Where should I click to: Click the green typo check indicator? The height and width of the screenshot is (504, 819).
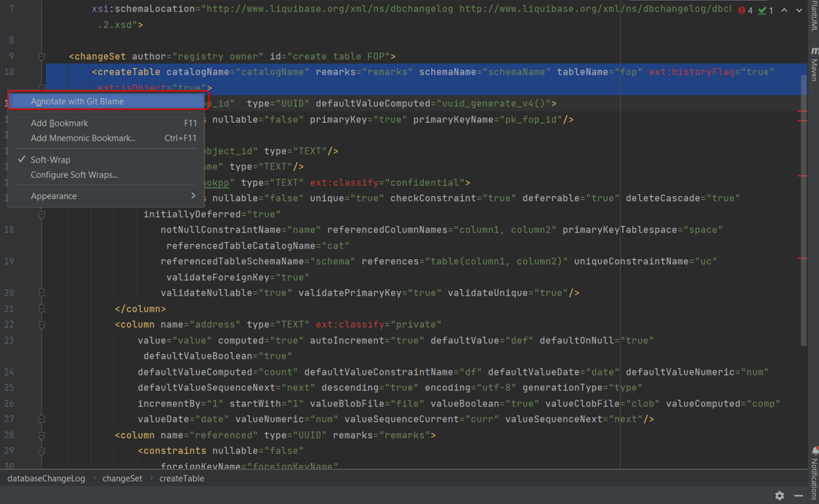pyautogui.click(x=765, y=10)
